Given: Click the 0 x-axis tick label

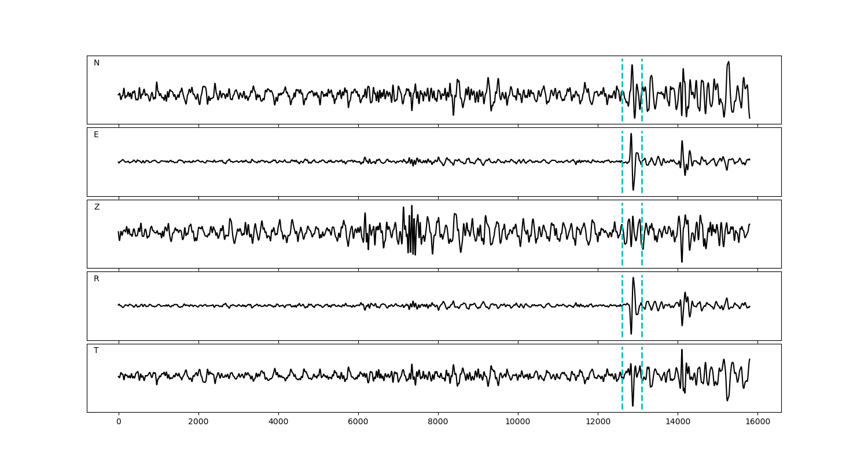Looking at the screenshot, I should (x=119, y=422).
